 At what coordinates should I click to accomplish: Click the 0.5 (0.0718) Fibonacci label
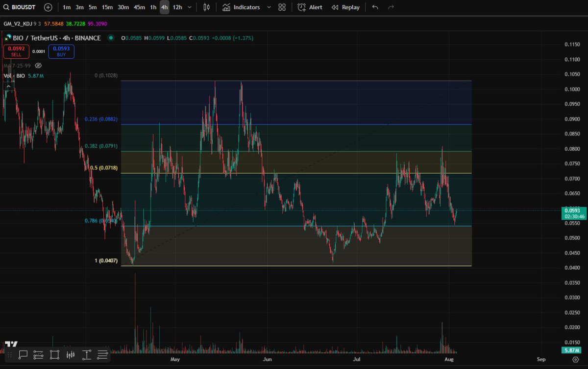click(x=104, y=168)
